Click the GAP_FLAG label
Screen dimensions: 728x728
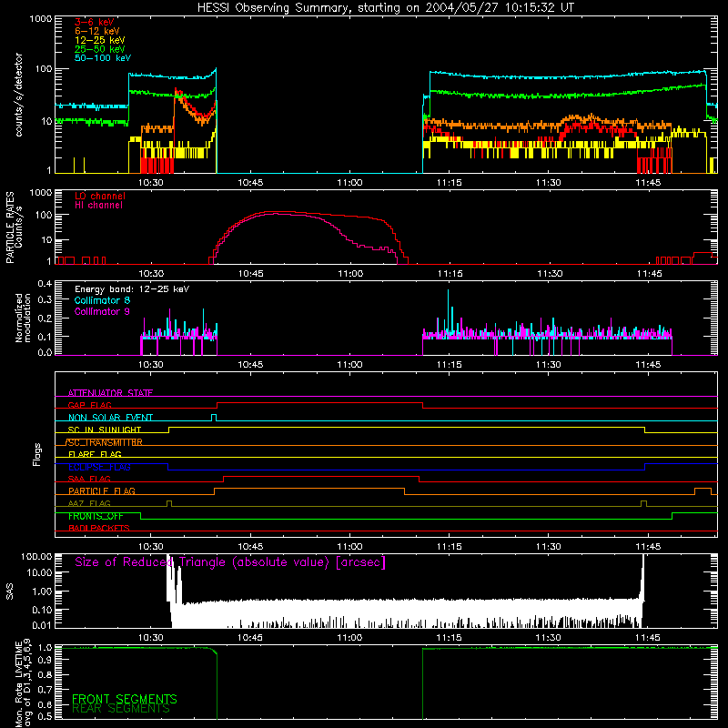click(x=90, y=405)
